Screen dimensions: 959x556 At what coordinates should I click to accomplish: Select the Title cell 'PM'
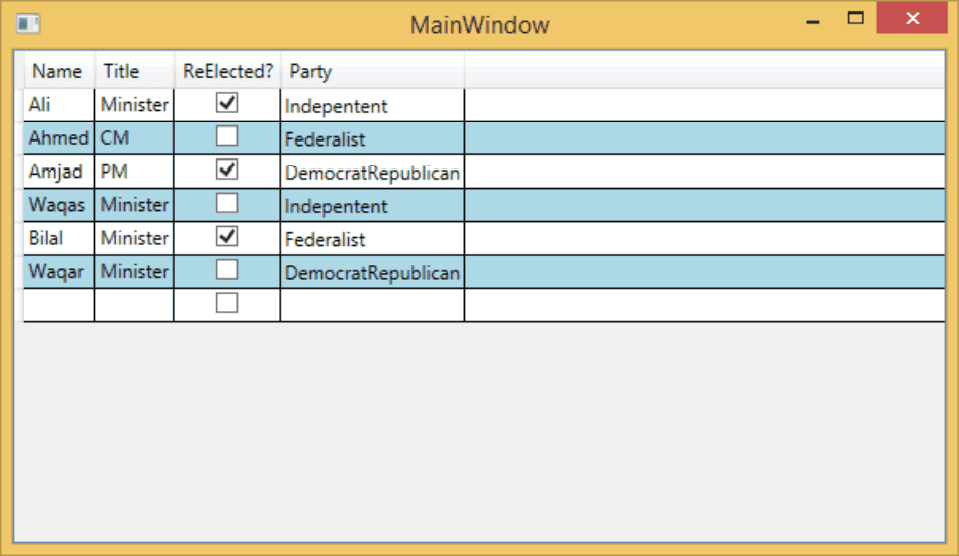[x=135, y=172]
